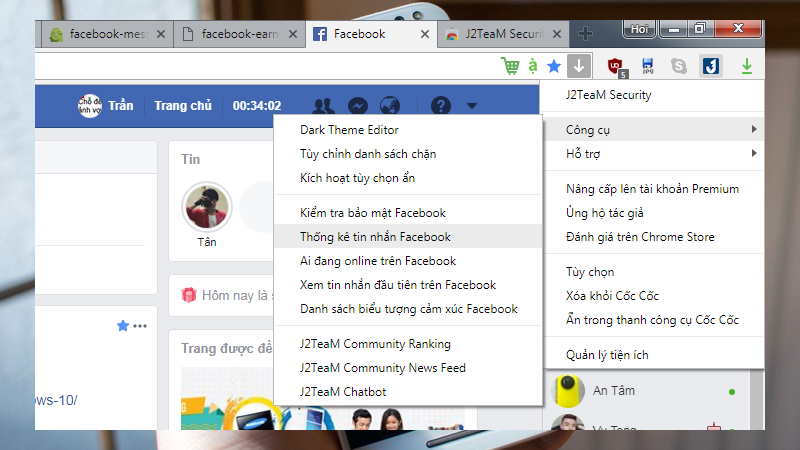Image resolution: width=800 pixels, height=450 pixels.
Task: Expand the Facebook account dropdown arrow
Action: tap(471, 106)
